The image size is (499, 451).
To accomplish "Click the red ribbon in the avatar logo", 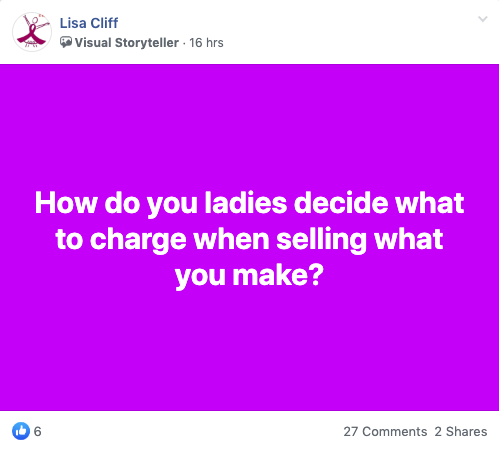I will click(31, 34).
